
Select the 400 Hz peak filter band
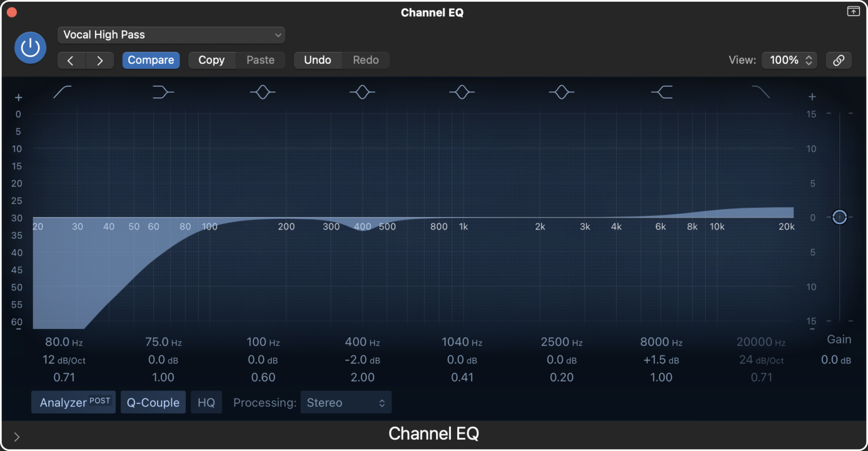pyautogui.click(x=362, y=92)
